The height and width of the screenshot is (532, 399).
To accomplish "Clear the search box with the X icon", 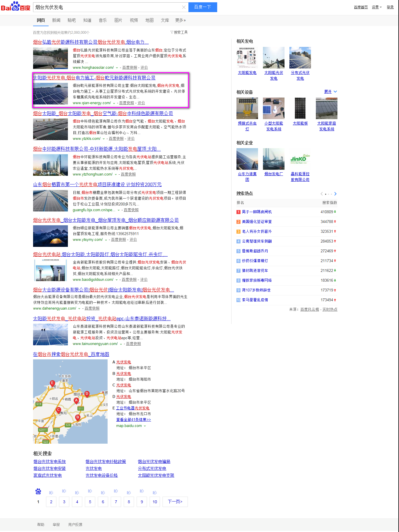I will click(184, 7).
